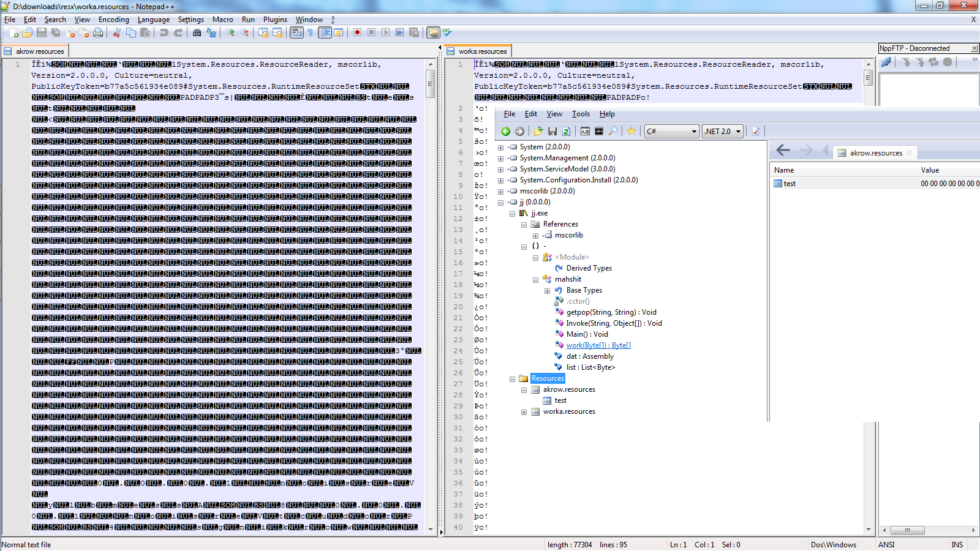Click the Search magnifier icon in Reflector toolbar
980x551 pixels.
612,131
